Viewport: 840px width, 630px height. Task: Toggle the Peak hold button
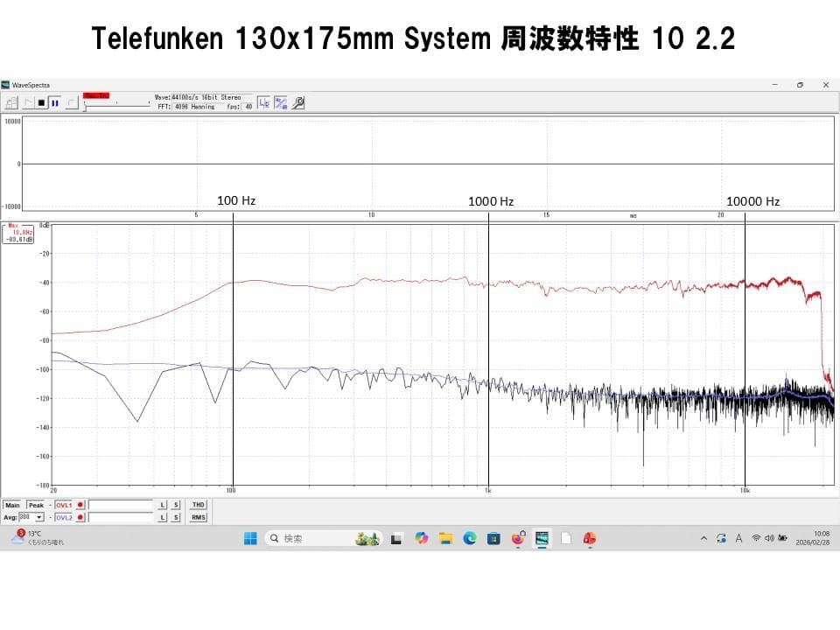pyautogui.click(x=36, y=505)
